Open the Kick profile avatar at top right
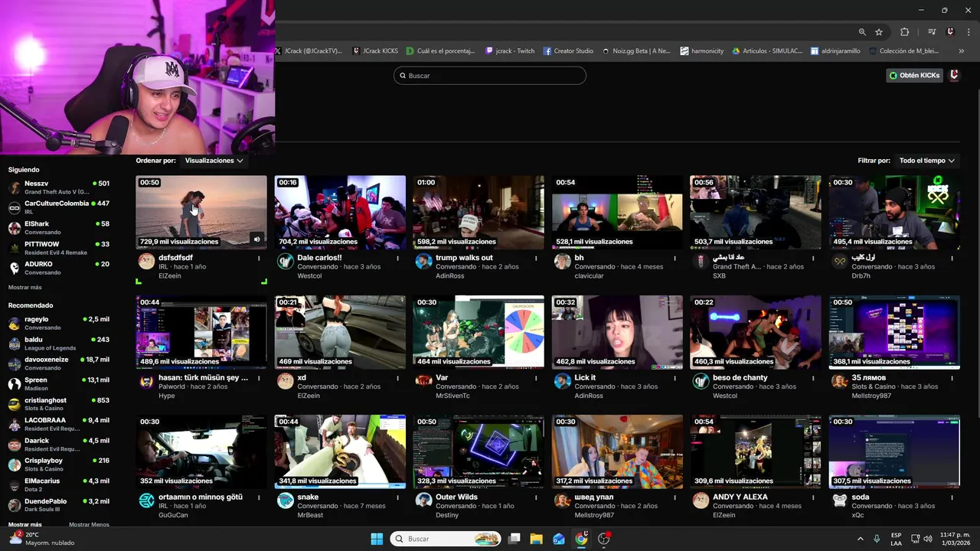 click(x=955, y=75)
